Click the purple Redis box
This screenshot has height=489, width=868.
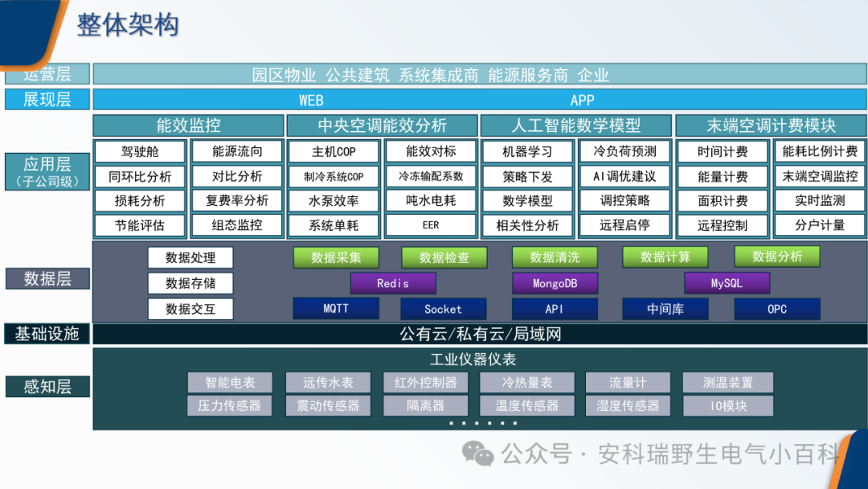393,284
